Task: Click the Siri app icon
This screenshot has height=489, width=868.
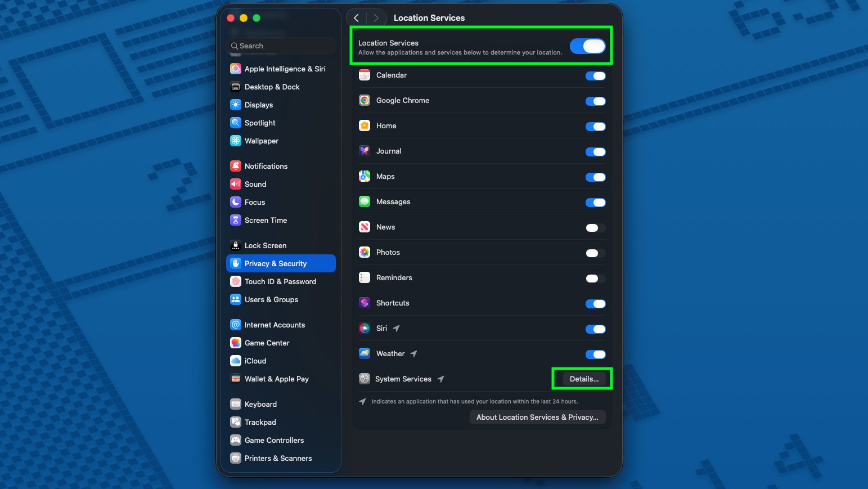Action: point(365,328)
